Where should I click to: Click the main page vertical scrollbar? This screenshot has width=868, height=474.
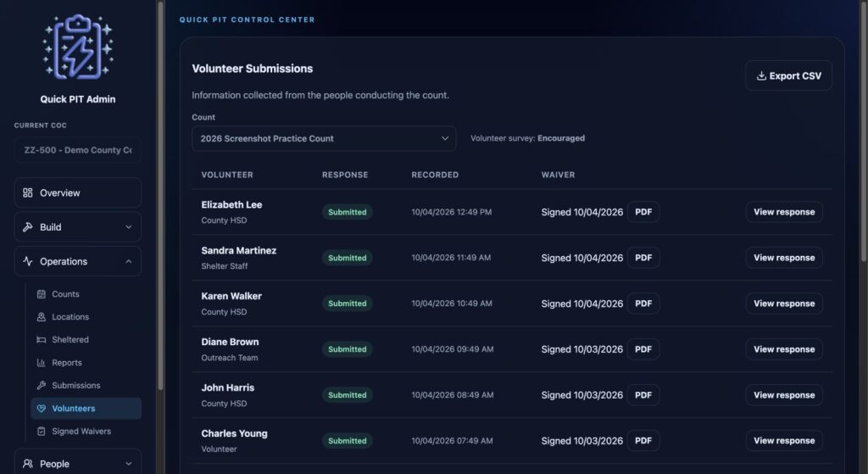pos(864,133)
